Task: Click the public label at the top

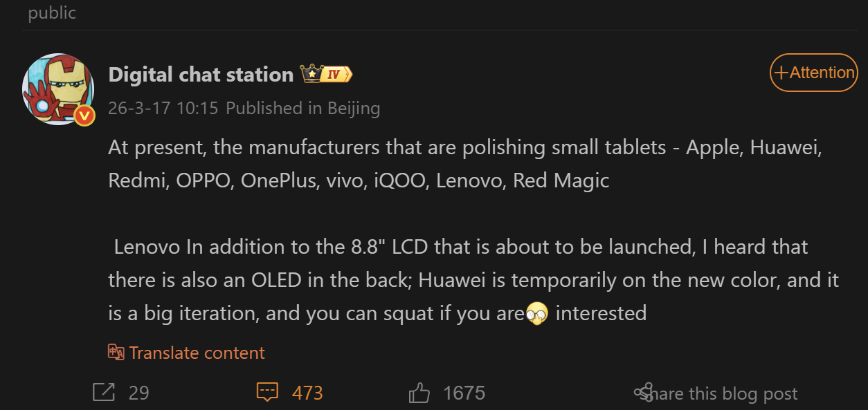Action: pyautogui.click(x=52, y=12)
